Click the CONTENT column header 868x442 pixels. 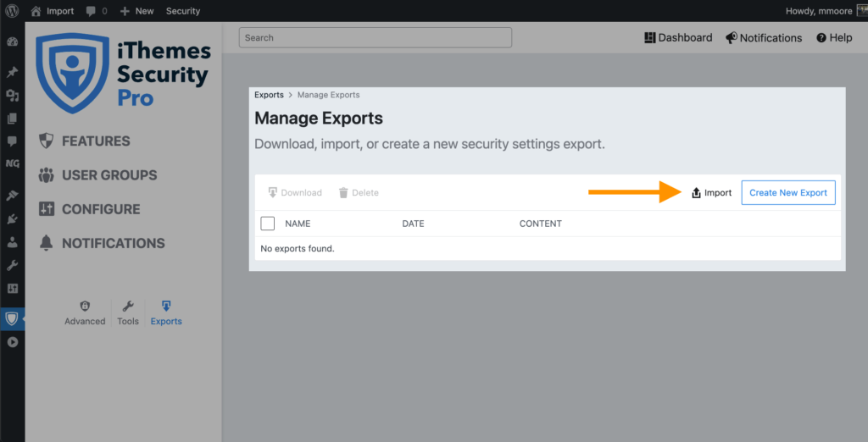540,224
